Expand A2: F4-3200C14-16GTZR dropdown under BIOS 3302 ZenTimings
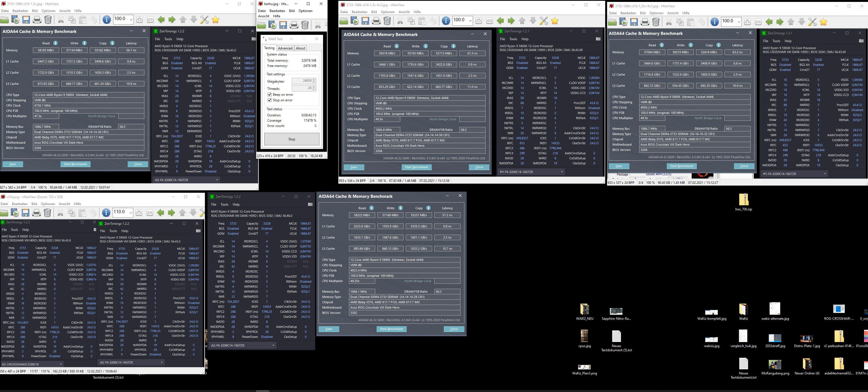The width and height of the screenshot is (868, 392). click(x=273, y=345)
